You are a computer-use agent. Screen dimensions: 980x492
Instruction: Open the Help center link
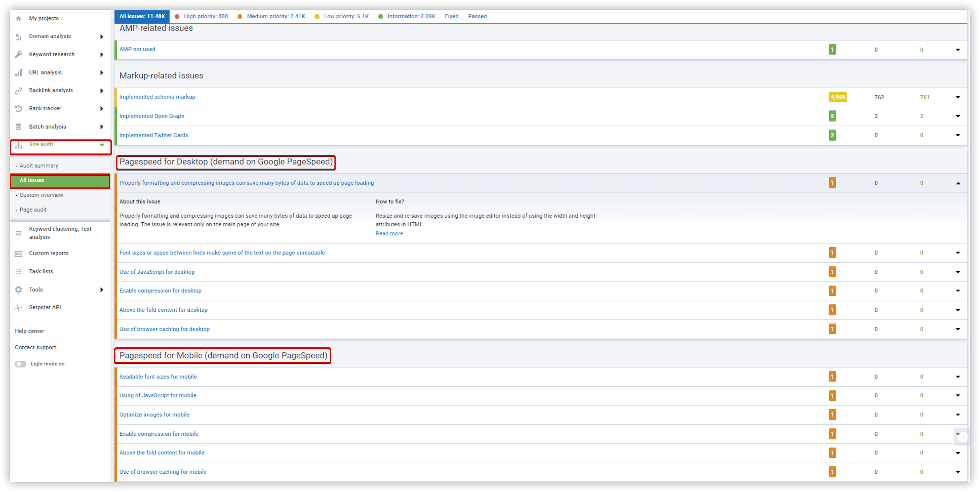[29, 331]
